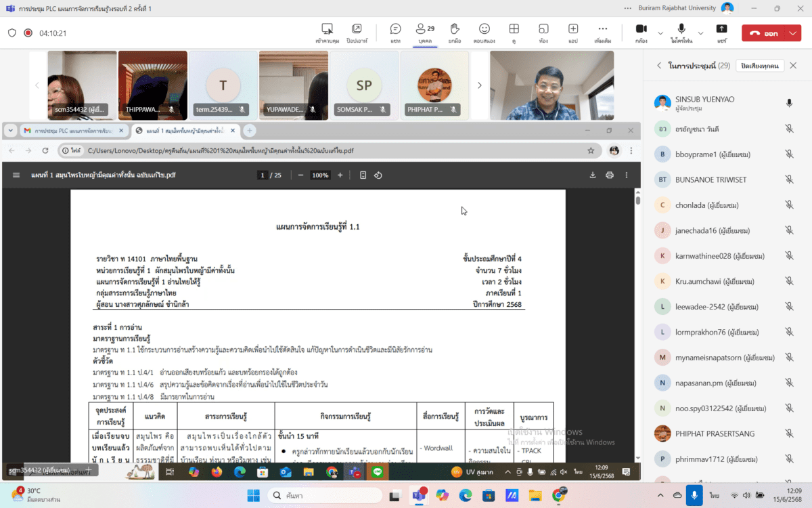Toggle mic for SINSUB YUENYAO
The width and height of the screenshot is (812, 508).
tap(789, 103)
